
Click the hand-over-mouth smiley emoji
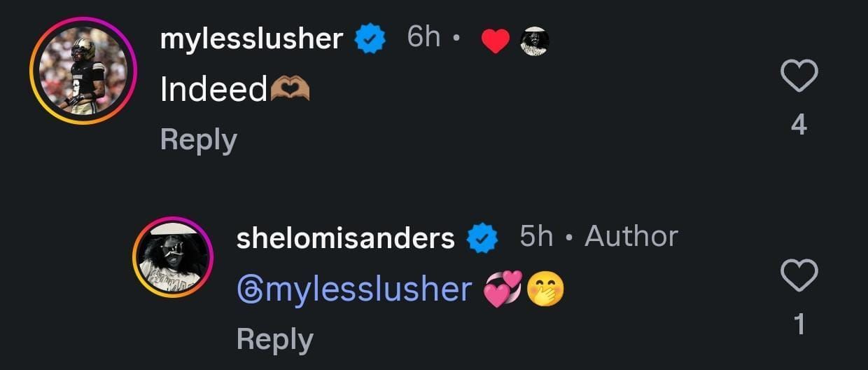(x=545, y=288)
